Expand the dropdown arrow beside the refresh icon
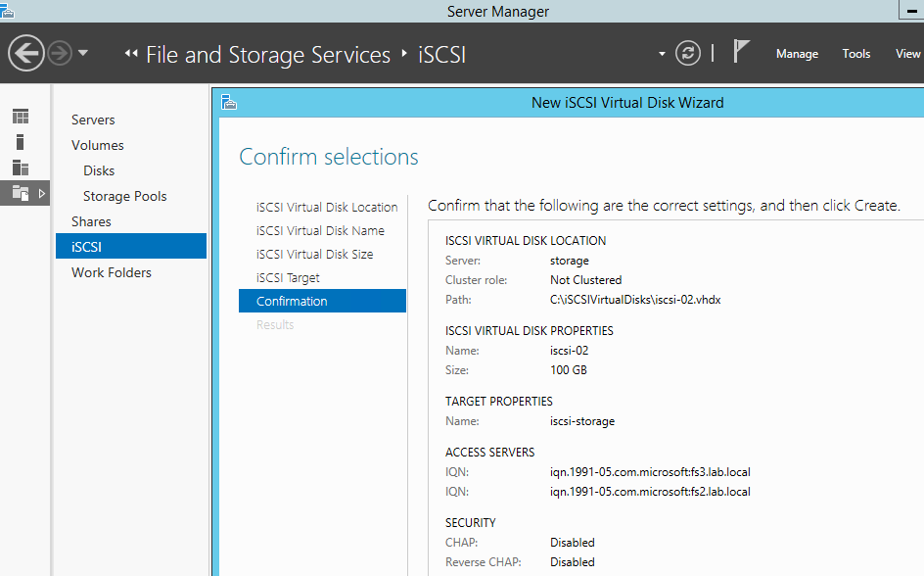The height and width of the screenshot is (576, 924). [663, 54]
